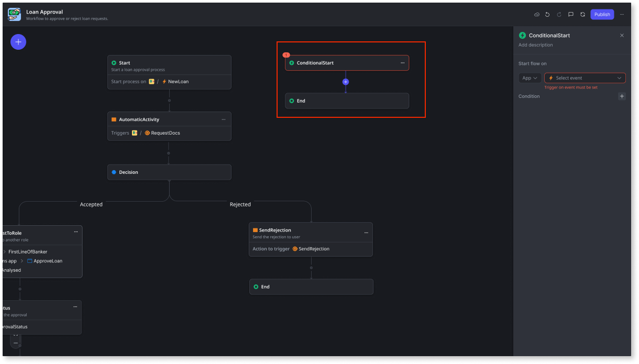Click the preview eye icon in the toolbar
The image size is (639, 364).
click(x=537, y=14)
